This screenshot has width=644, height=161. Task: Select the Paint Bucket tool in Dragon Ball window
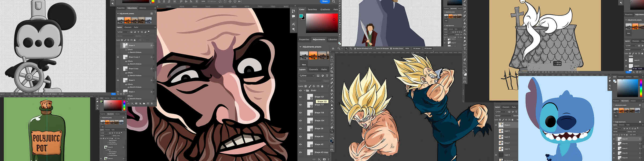click(x=332, y=101)
